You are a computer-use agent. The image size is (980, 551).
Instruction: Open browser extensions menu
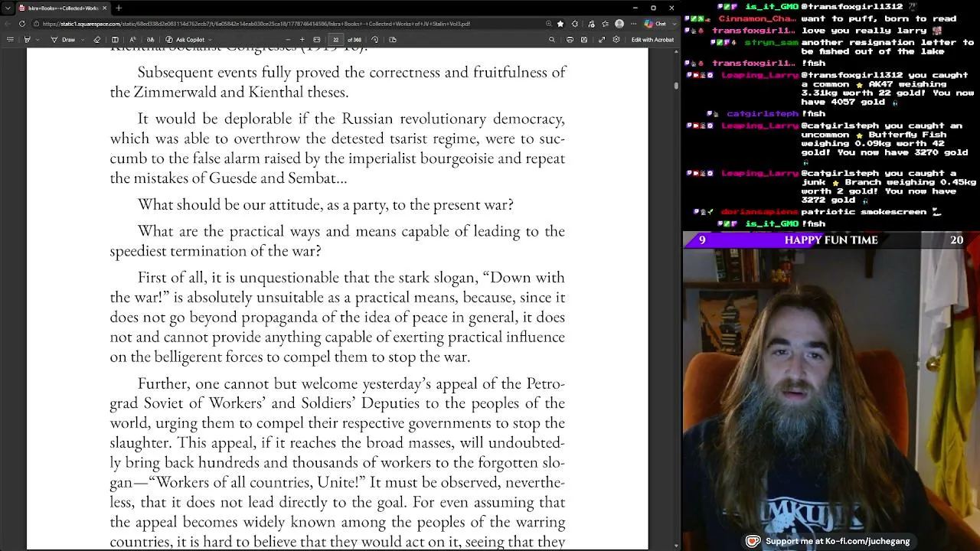(x=575, y=24)
